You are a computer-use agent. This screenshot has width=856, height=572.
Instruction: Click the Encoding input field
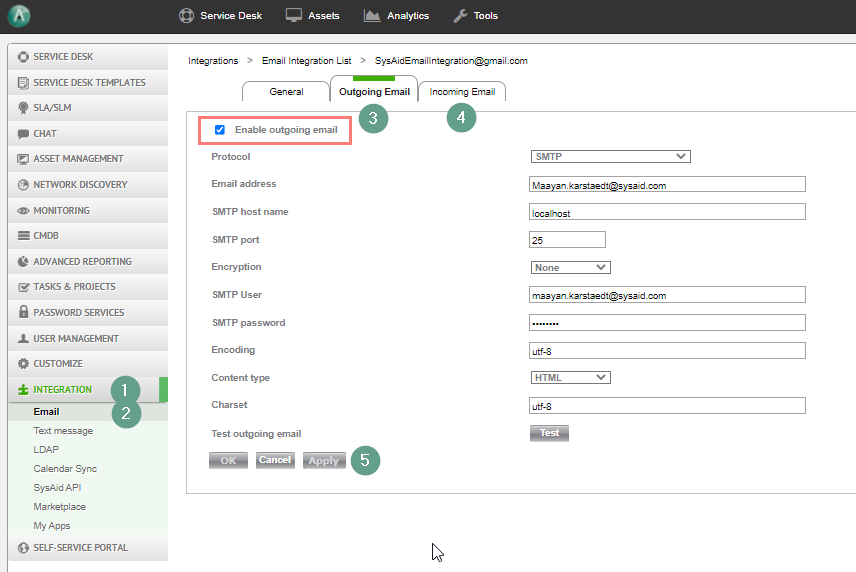667,350
